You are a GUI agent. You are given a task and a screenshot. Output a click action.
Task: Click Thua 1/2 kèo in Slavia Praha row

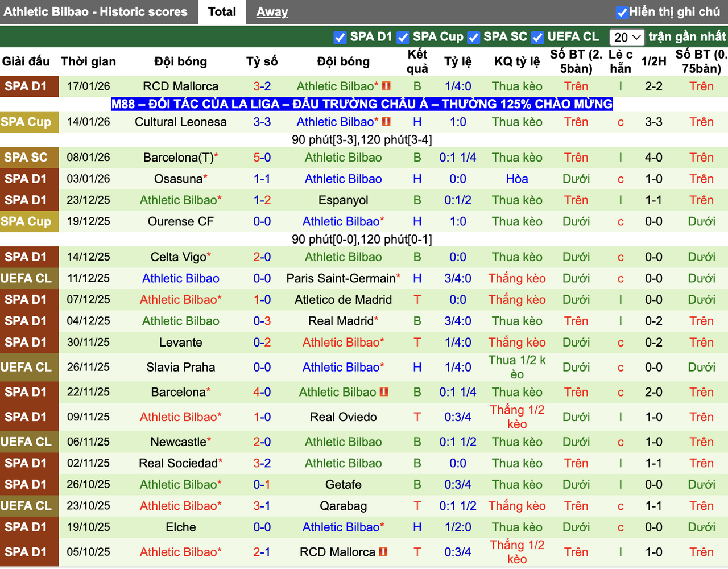tap(517, 368)
